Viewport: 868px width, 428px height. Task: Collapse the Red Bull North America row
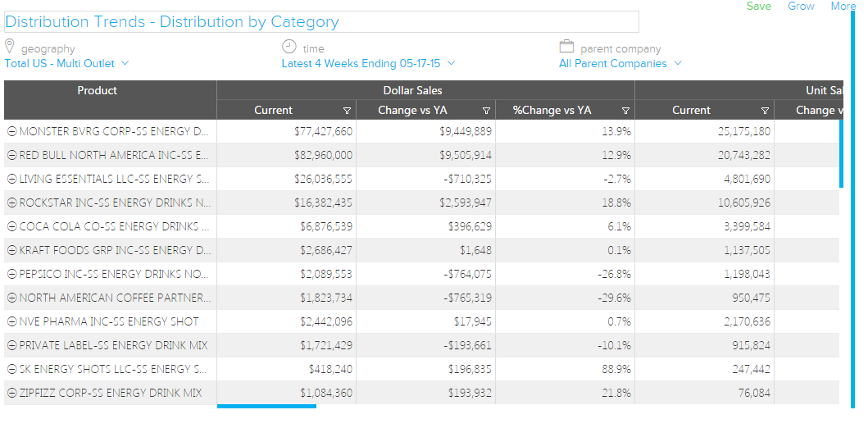pos(11,155)
